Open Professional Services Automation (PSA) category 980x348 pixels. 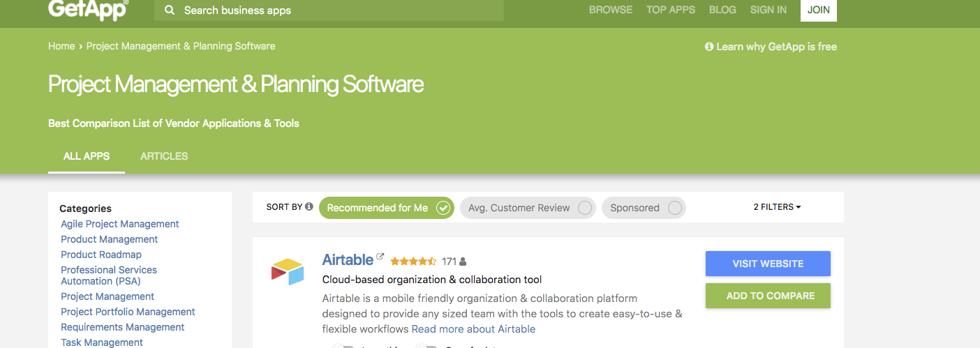[x=109, y=275]
